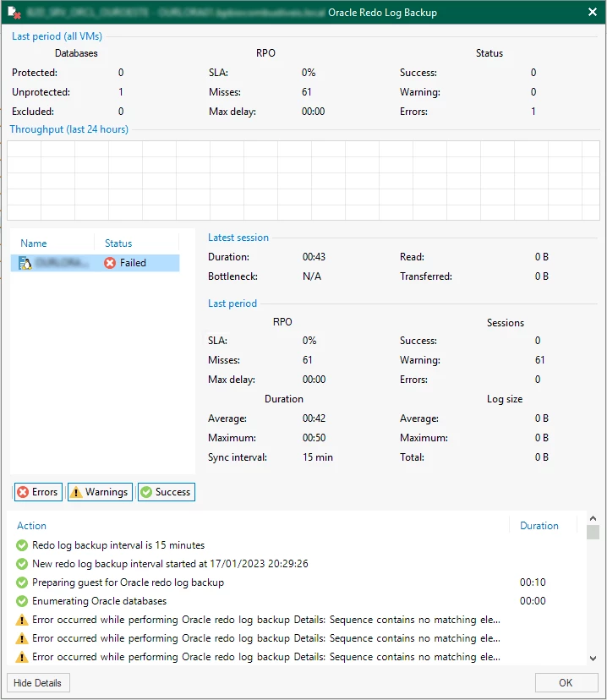This screenshot has width=607, height=700.
Task: Click green check icon beside 'Redo log backup interval'
Action: 22,545
